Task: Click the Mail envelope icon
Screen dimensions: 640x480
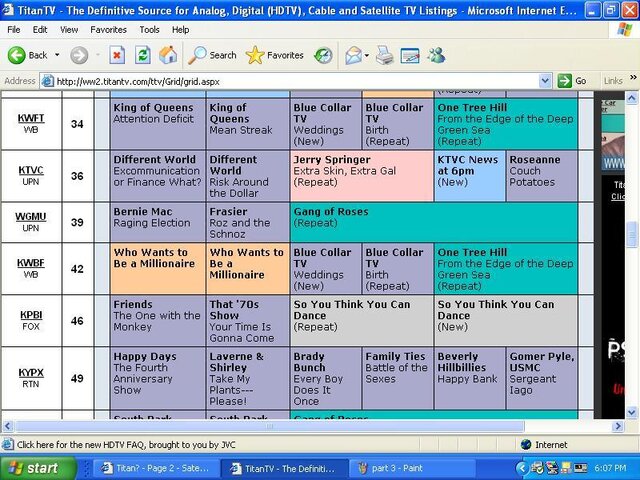Action: 353,55
